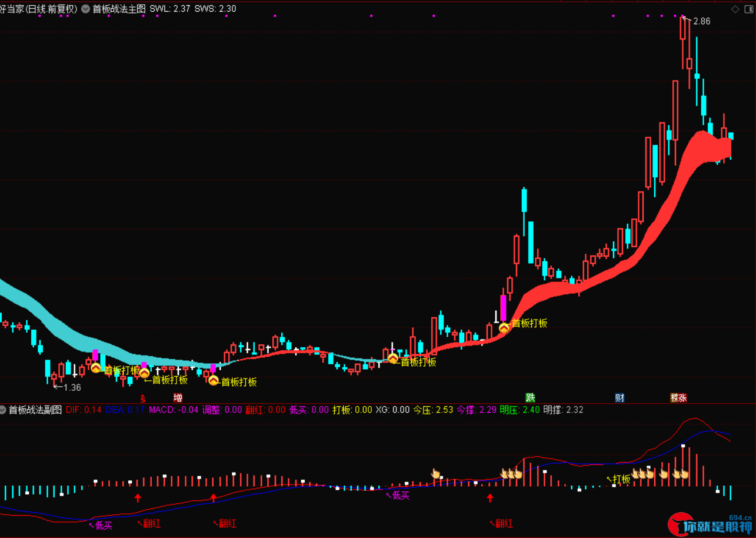Click the 低买: 0.00 readout

[x=309, y=410]
